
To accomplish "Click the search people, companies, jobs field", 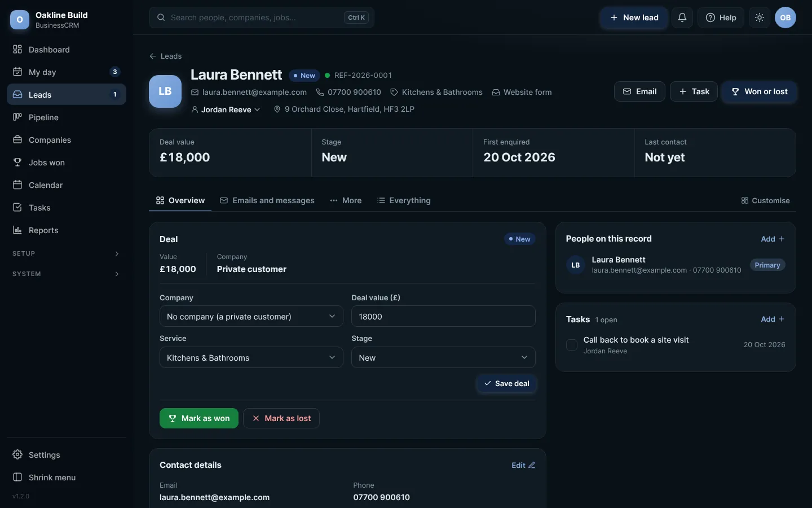I will 262,17.
